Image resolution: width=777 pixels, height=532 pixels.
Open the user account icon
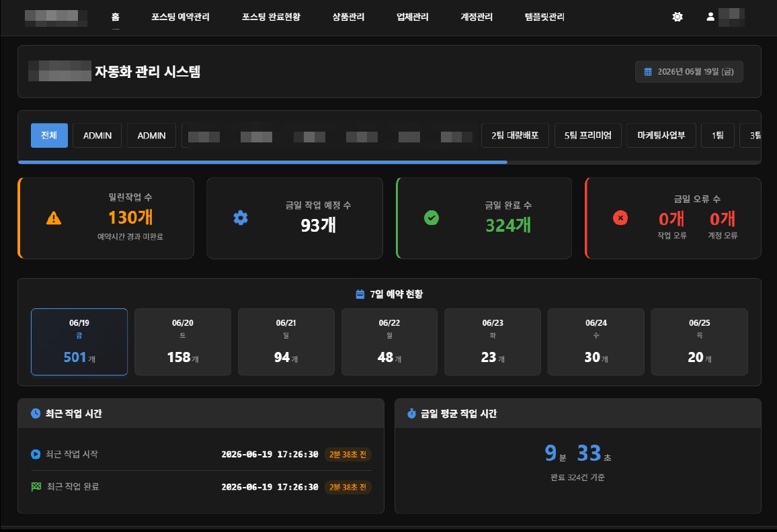[710, 17]
